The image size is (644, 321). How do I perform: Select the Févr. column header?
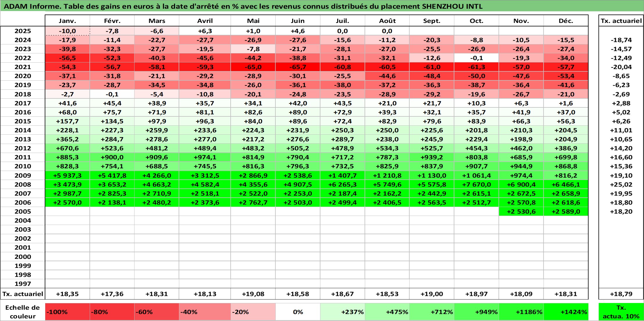[x=112, y=21]
